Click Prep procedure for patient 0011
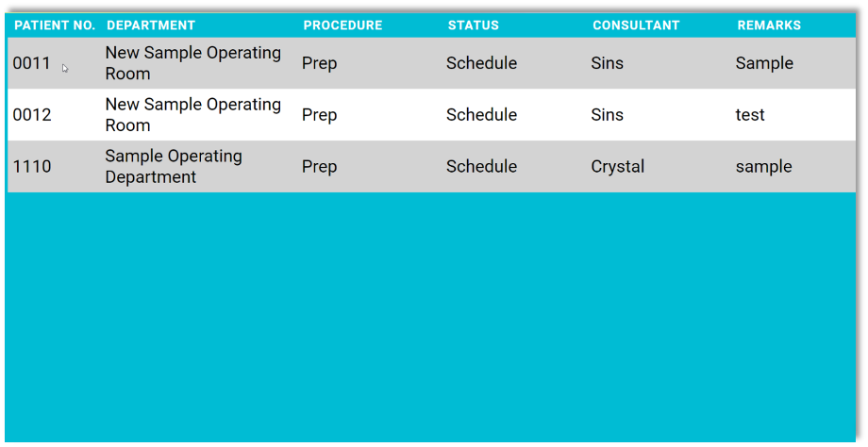Viewport: 868px width, 447px height. pyautogui.click(x=319, y=63)
